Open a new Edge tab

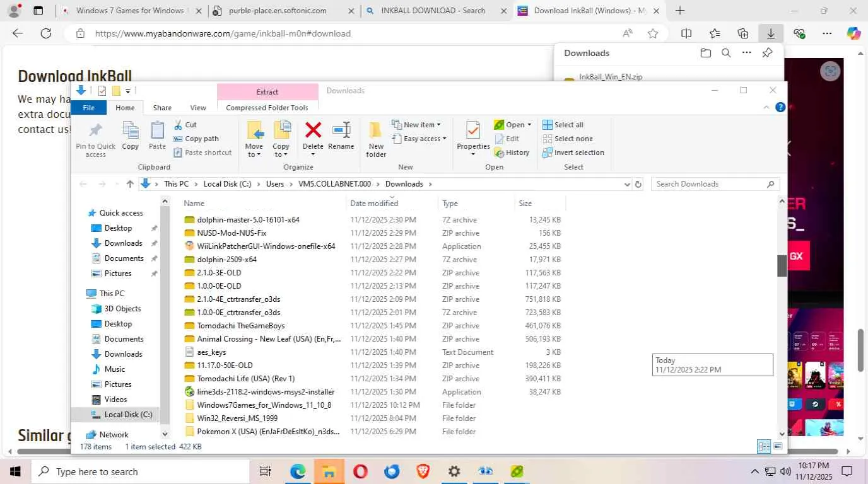[680, 11]
